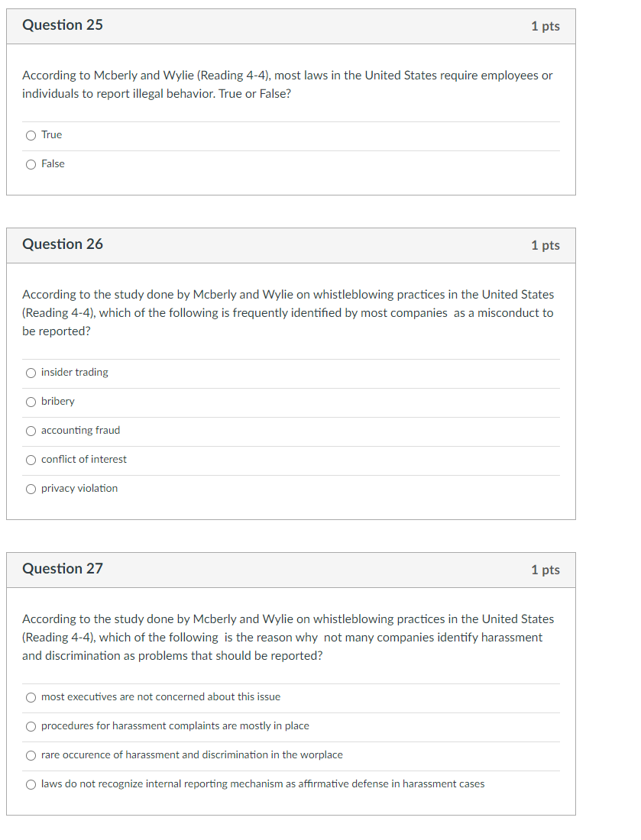Select rare occurrence of harassment answer
The height and width of the screenshot is (840, 641).
pyautogui.click(x=31, y=755)
